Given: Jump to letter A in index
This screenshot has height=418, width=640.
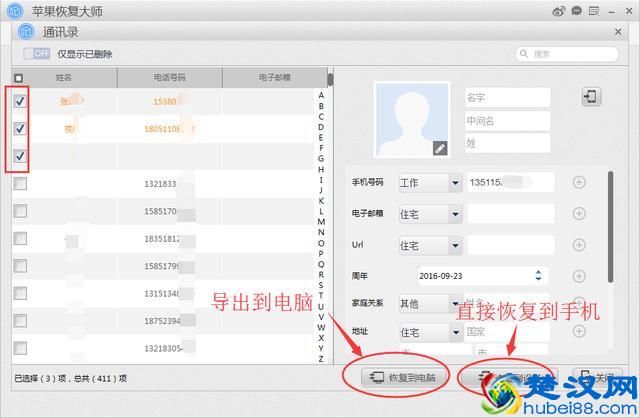Looking at the screenshot, I should tap(321, 95).
